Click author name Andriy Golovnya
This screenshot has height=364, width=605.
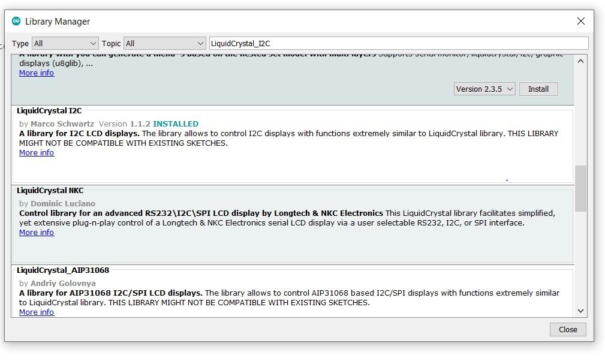click(64, 283)
